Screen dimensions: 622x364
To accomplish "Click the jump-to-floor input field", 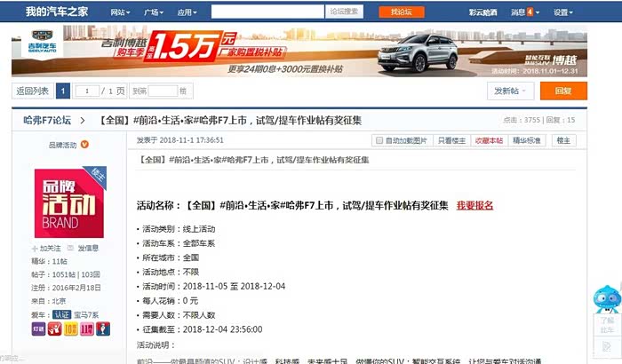I will tap(163, 91).
